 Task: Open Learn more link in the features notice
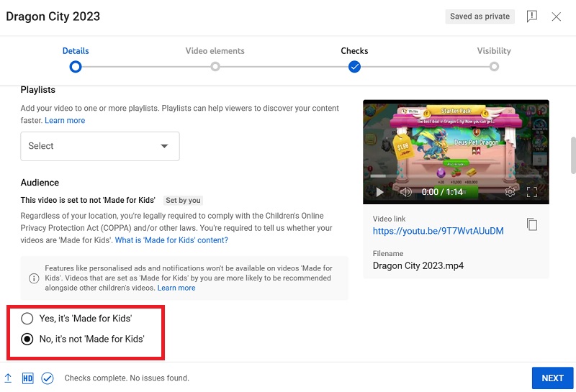point(176,288)
